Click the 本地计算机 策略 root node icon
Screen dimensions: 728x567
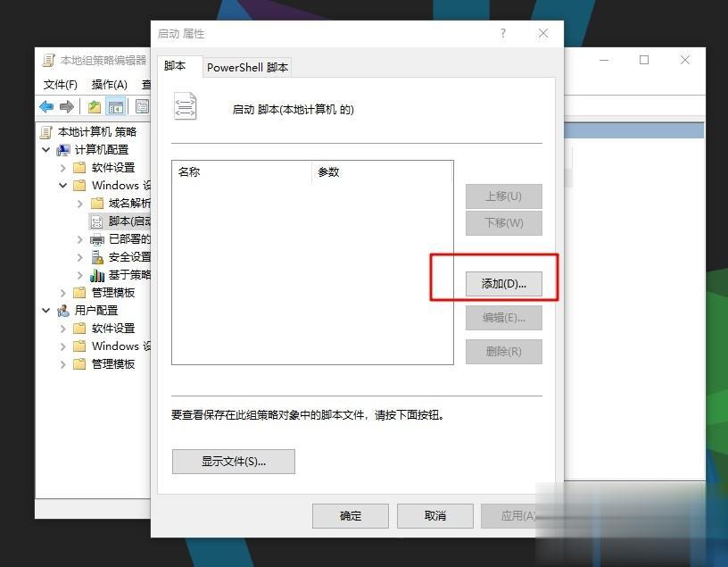[46, 132]
